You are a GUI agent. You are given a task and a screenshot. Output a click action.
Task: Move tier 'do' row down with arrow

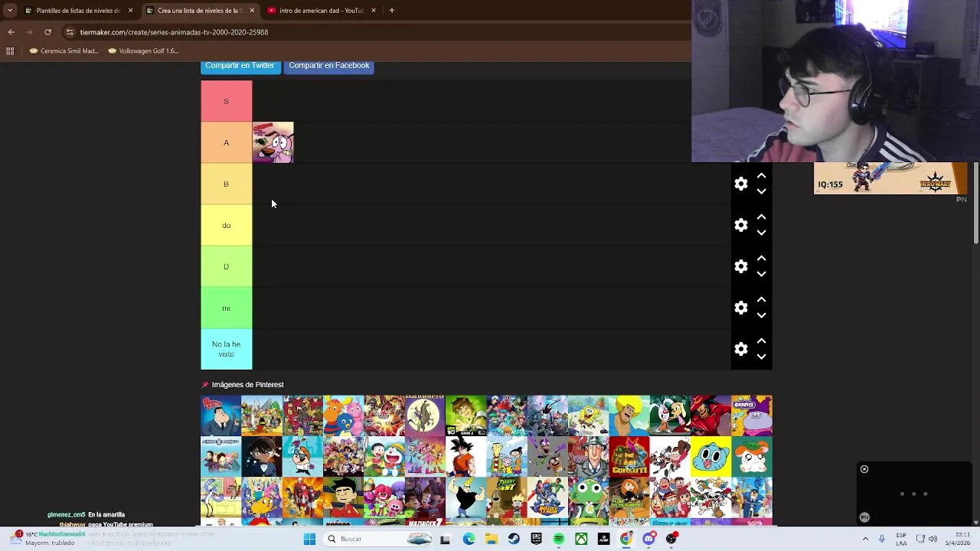click(761, 233)
